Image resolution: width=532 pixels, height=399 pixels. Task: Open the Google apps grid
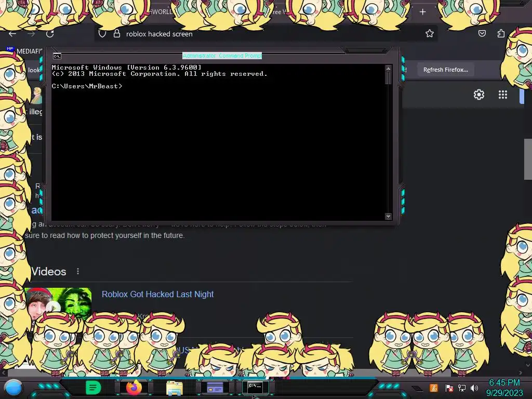[x=503, y=95]
